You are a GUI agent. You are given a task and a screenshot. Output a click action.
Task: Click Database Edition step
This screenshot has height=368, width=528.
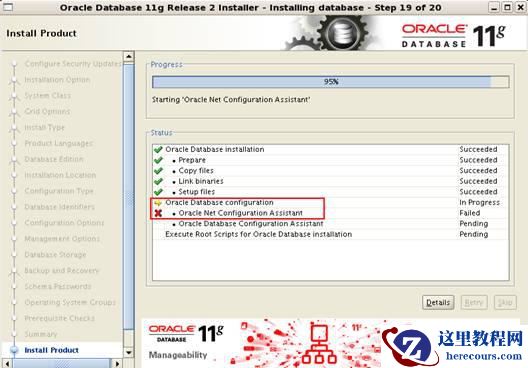pyautogui.click(x=54, y=159)
